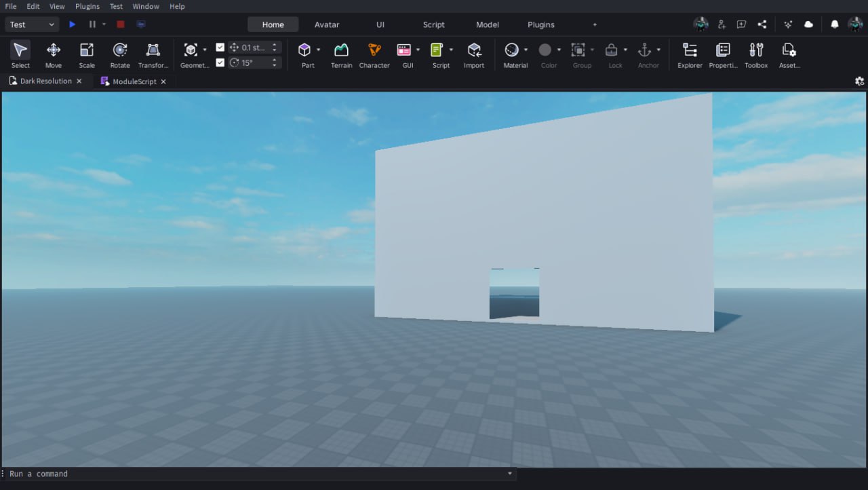The height and width of the screenshot is (490, 868).
Task: Open the Explorer panel
Action: click(x=690, y=55)
